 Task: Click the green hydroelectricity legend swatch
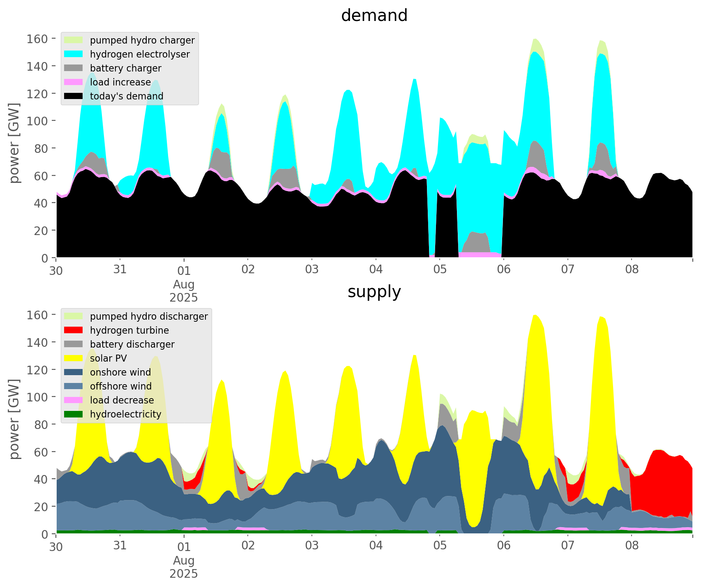point(74,414)
